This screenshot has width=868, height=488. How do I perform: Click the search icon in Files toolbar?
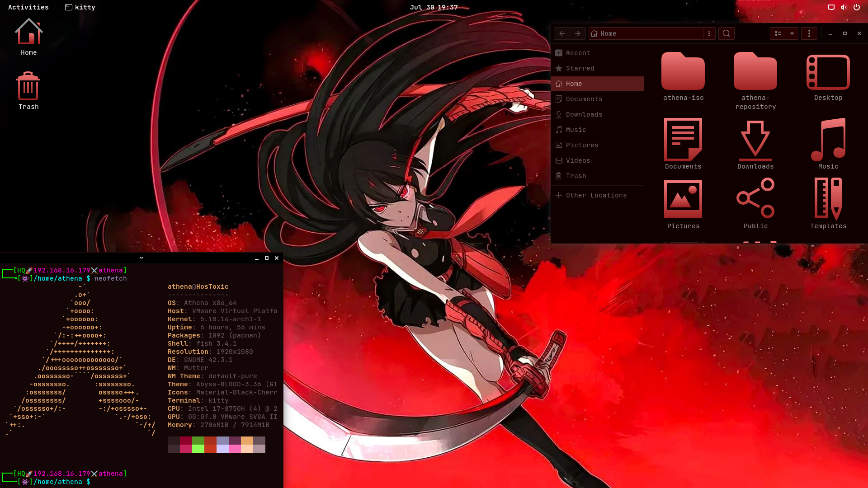(x=726, y=33)
